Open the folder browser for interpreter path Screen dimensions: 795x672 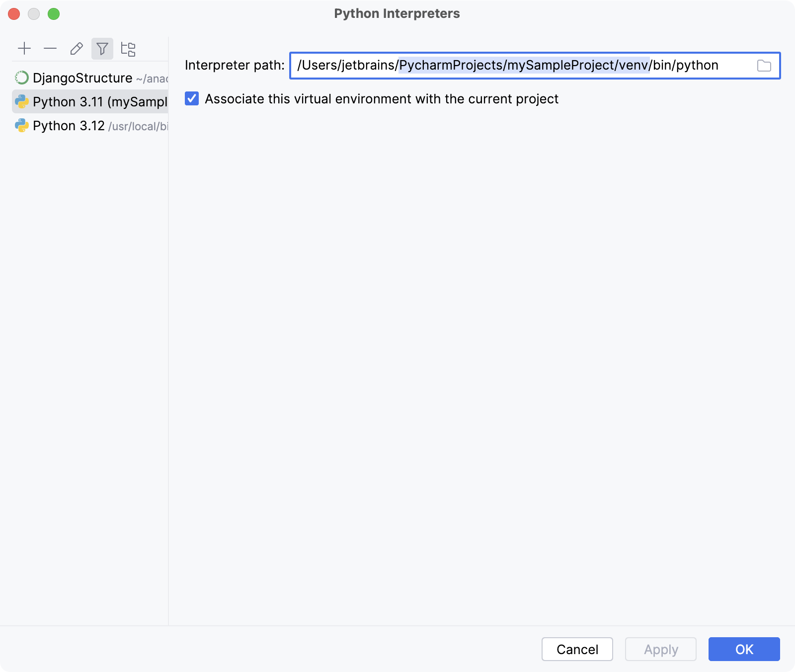click(x=764, y=65)
